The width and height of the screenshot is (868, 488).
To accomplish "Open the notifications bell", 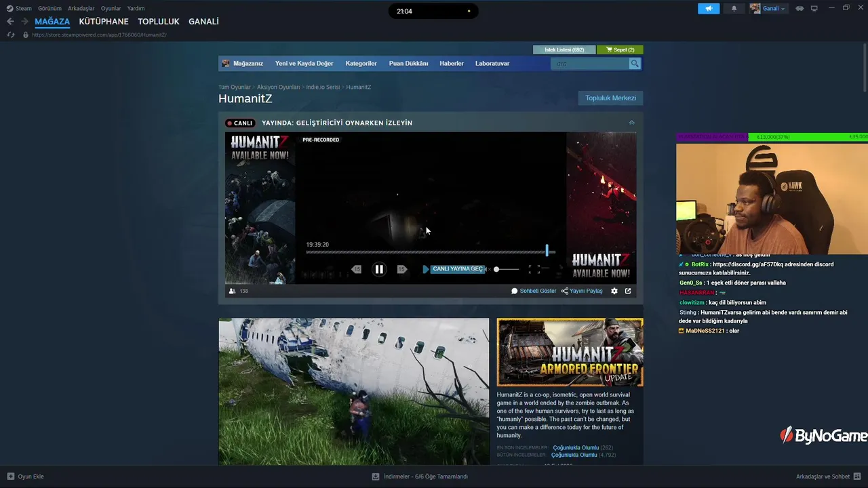I will click(734, 9).
